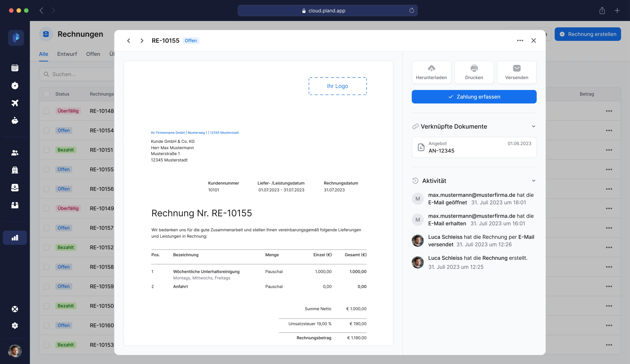Open row actions menu for RE-10160
The image size is (630, 364).
click(x=609, y=325)
